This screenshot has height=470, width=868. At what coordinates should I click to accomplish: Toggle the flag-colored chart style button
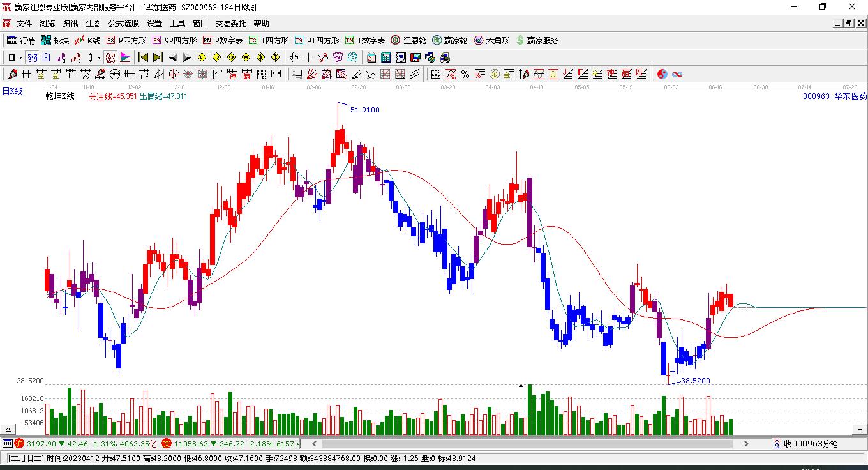125,57
